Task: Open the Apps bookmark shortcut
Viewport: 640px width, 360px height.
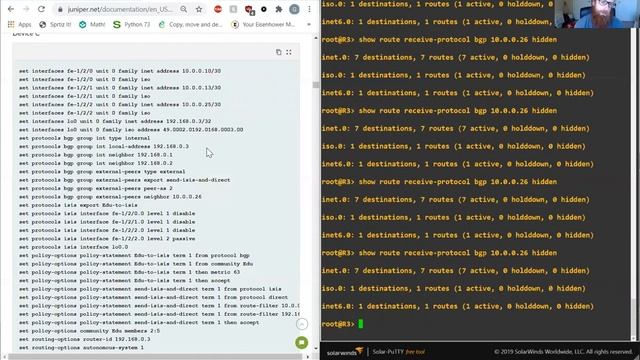Action: (19, 24)
